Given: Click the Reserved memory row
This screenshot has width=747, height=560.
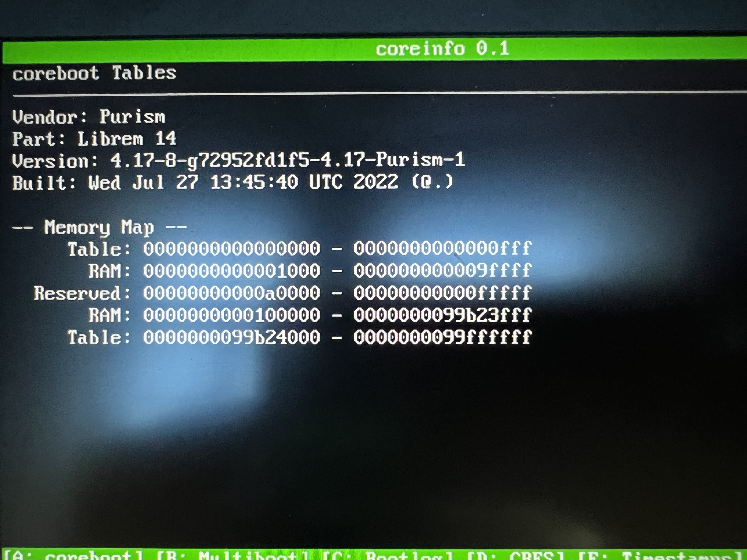Looking at the screenshot, I should [283, 293].
